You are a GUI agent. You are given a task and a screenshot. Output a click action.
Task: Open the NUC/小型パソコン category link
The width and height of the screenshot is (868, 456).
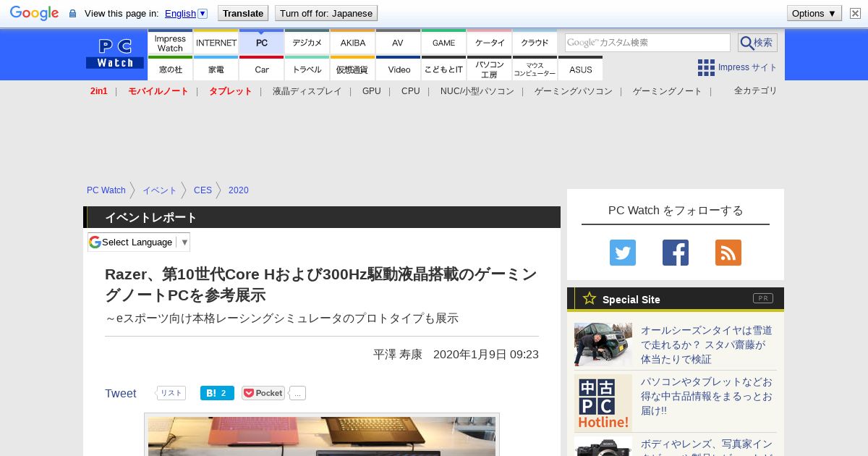(477, 91)
